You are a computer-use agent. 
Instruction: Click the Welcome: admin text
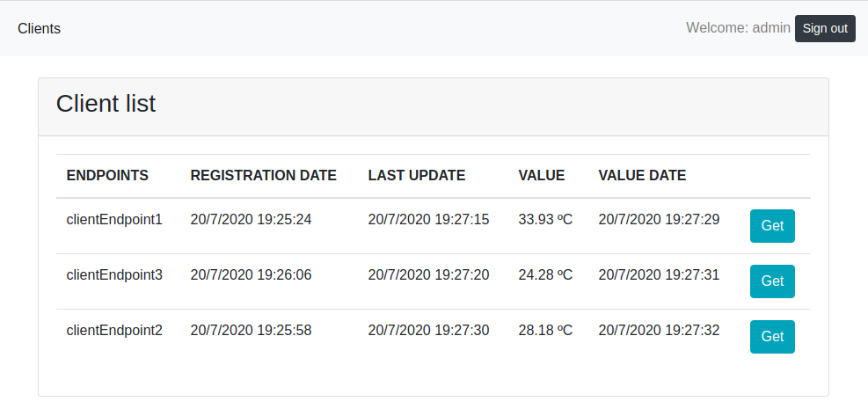click(738, 28)
